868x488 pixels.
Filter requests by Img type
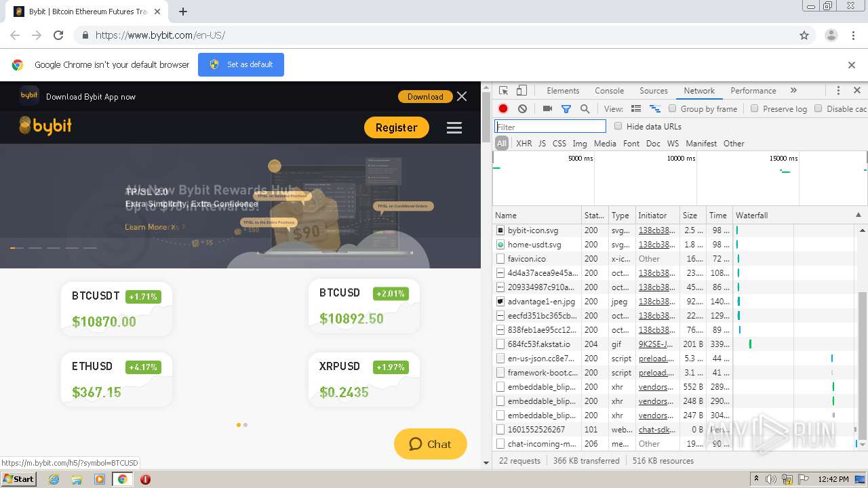(579, 144)
